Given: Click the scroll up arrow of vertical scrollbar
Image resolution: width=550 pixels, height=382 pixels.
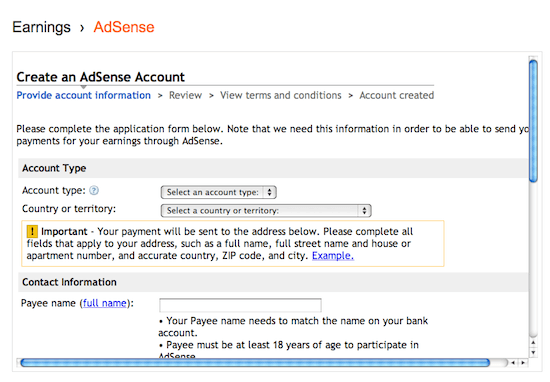Looking at the screenshot, I should coord(533,342).
